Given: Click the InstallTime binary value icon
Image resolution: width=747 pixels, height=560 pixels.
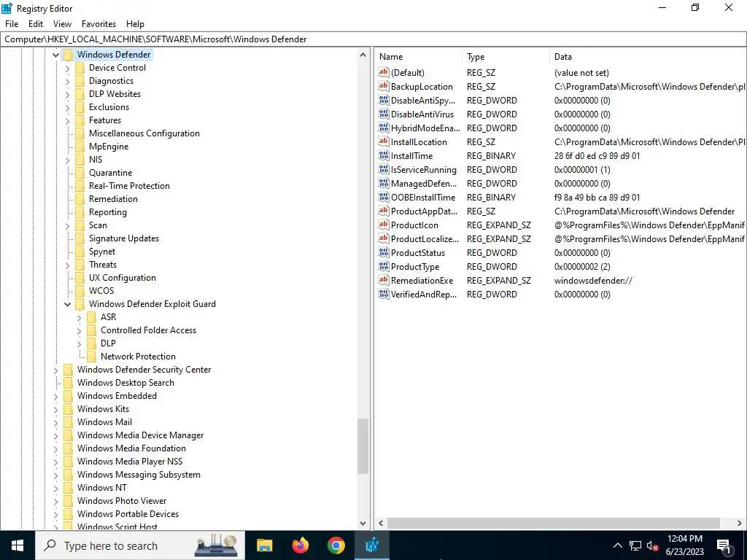Looking at the screenshot, I should [384, 156].
